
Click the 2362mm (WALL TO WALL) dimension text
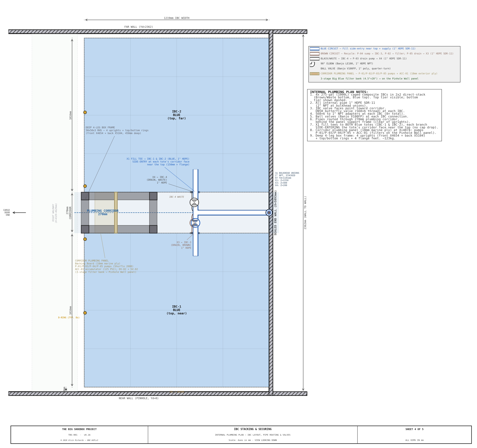pyautogui.click(x=305, y=213)
